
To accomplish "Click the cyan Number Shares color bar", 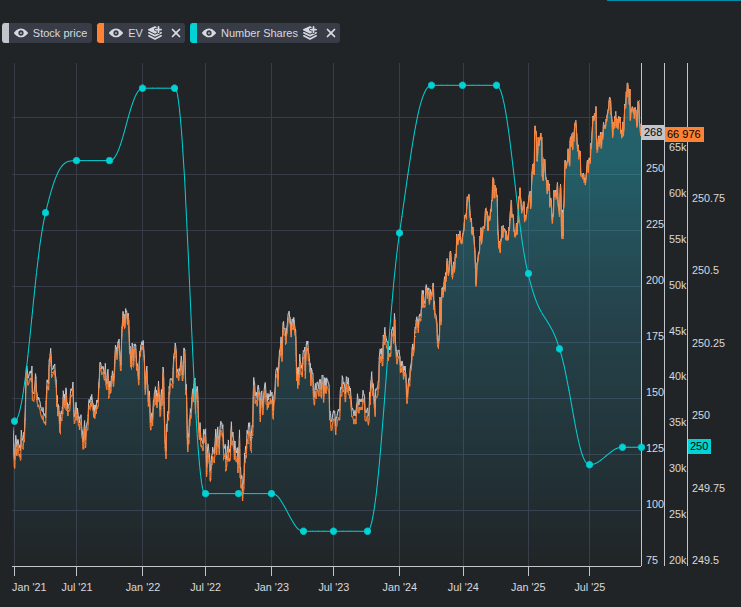I will pos(193,33).
